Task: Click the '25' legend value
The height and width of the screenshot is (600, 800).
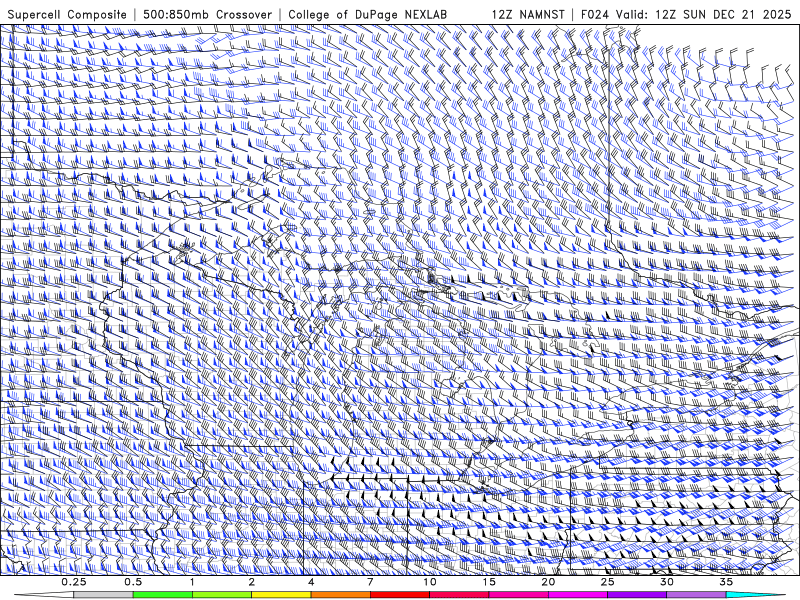Action: click(607, 582)
